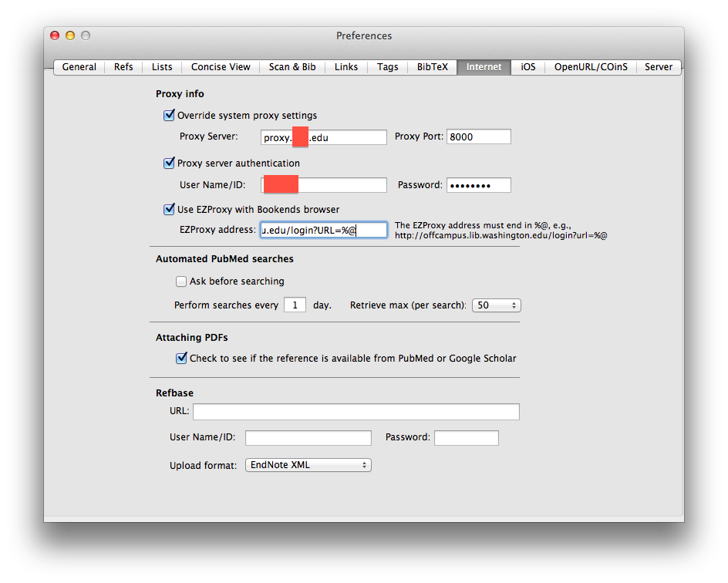Enable Ask before searching checkbox
The height and width of the screenshot is (583, 728).
[x=181, y=281]
